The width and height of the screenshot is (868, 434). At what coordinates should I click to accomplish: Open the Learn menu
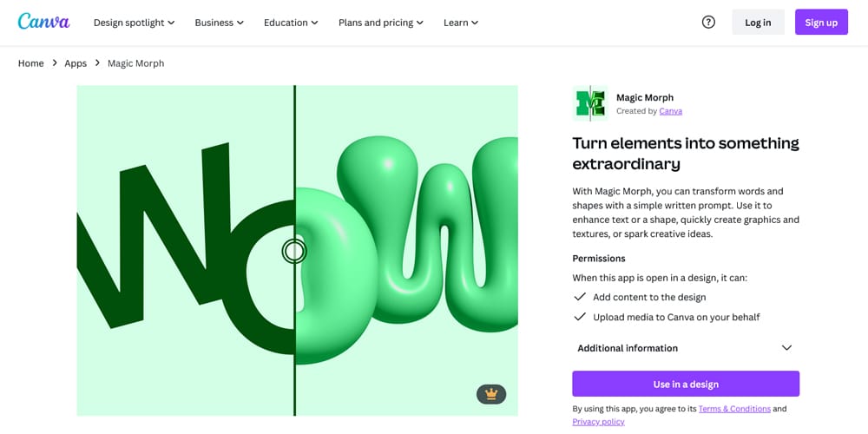click(x=460, y=23)
